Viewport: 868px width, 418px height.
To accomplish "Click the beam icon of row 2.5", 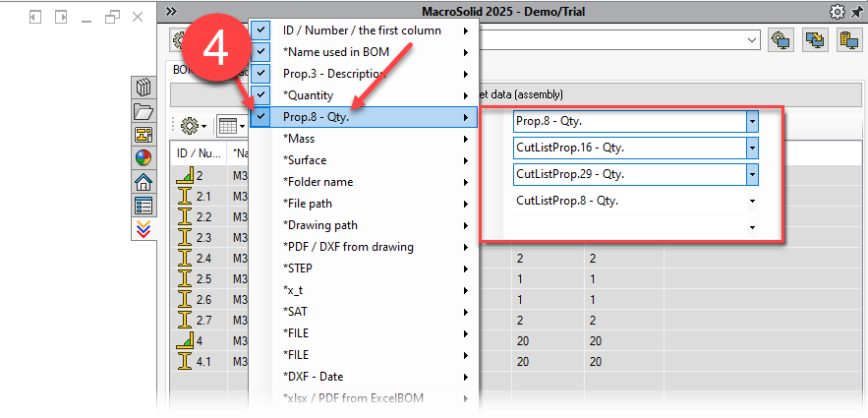I will click(186, 279).
